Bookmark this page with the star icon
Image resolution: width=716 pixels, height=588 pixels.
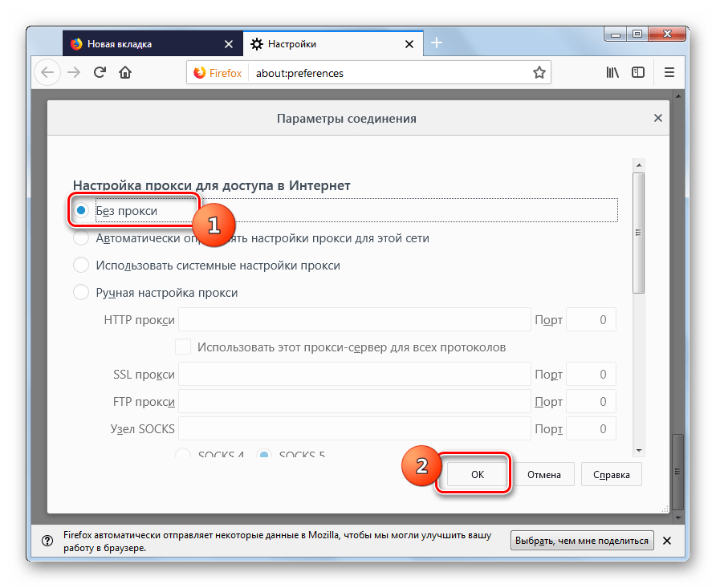point(539,73)
